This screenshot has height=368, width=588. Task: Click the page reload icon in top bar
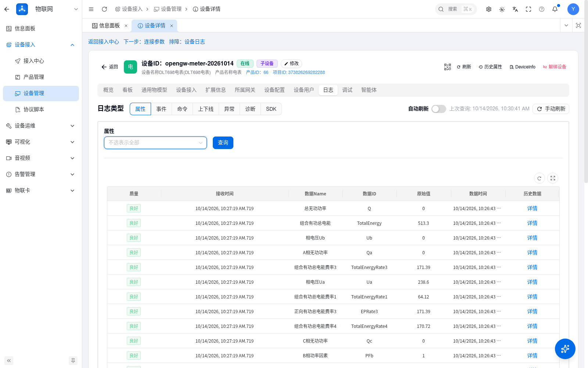click(x=104, y=9)
